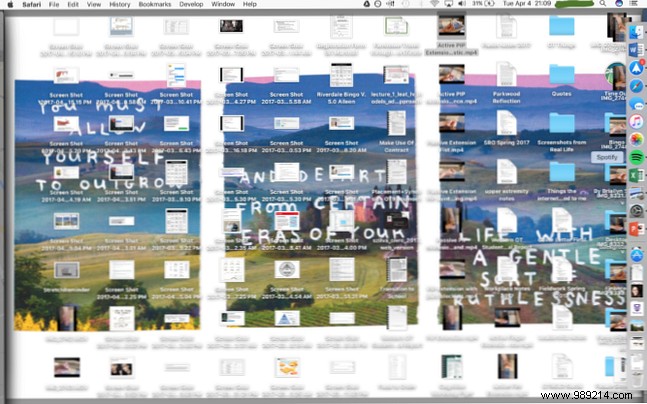The height and width of the screenshot is (404, 647).
Task: Open the Help menu
Action: (250, 4)
